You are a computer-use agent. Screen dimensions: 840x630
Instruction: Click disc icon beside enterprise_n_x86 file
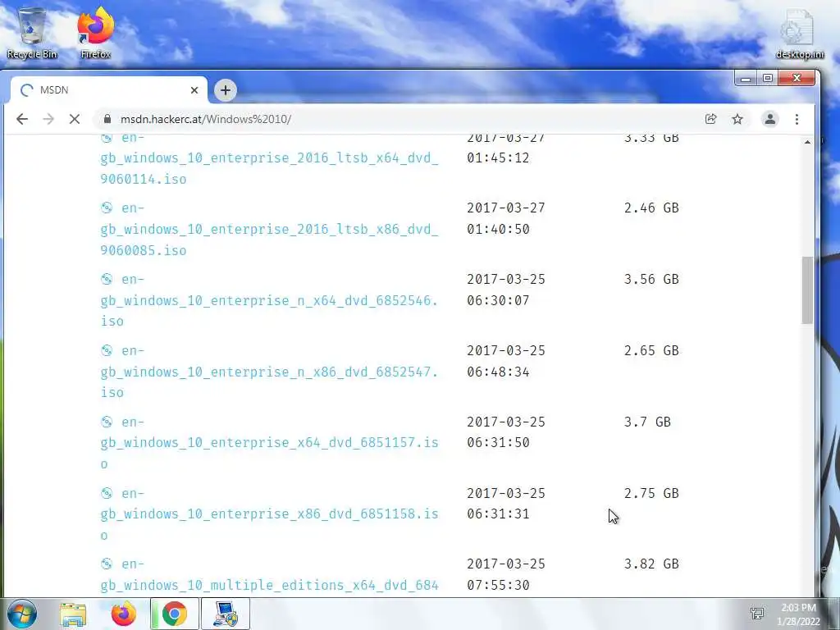[x=107, y=349]
